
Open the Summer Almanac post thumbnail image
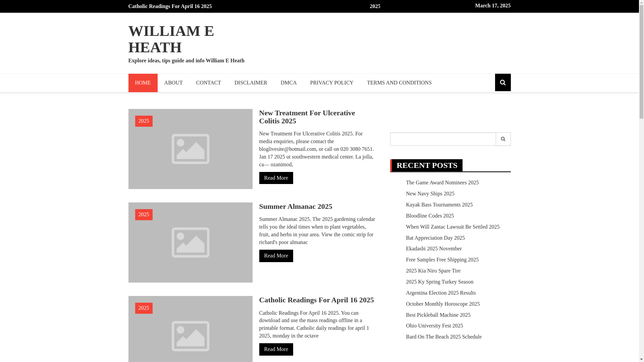pos(190,242)
